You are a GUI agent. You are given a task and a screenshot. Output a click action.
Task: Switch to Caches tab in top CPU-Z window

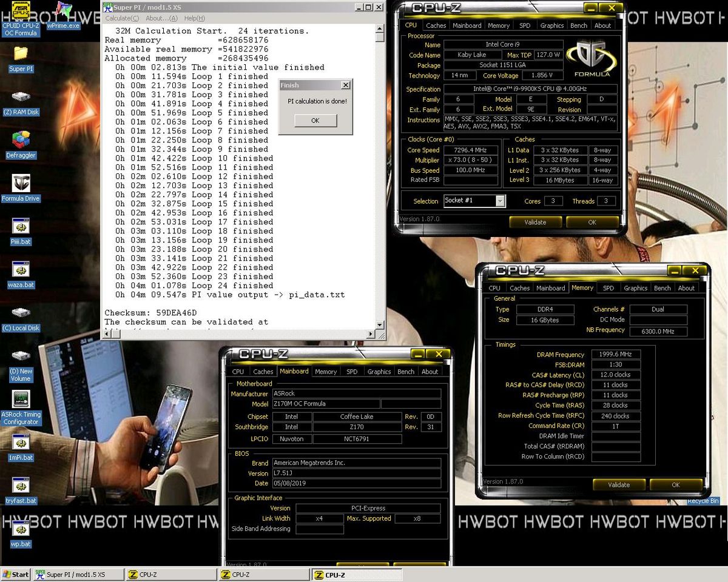pyautogui.click(x=436, y=25)
